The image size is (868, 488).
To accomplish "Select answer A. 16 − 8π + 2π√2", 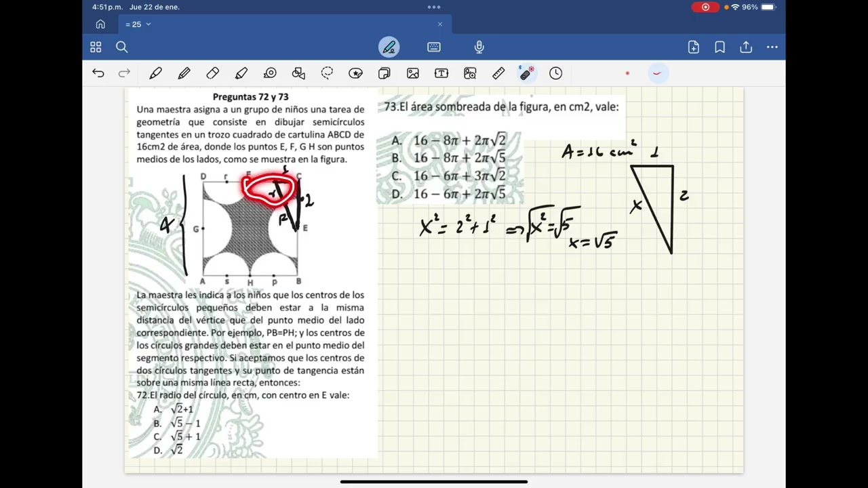I will (449, 140).
